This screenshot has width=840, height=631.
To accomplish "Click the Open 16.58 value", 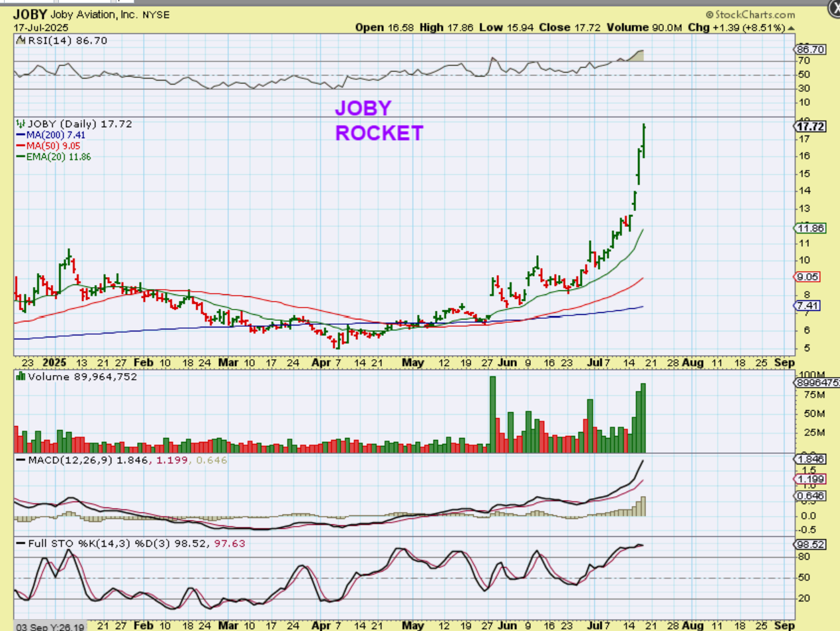I will click(385, 27).
